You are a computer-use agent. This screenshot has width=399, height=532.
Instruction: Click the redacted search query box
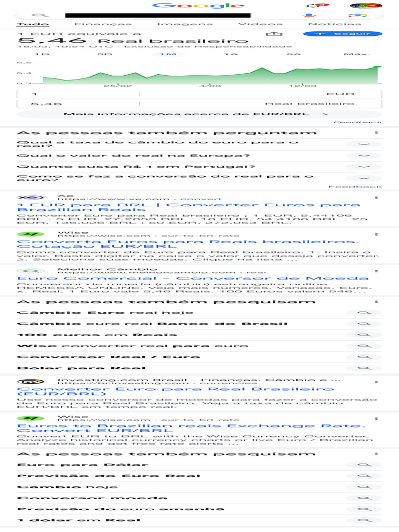(x=158, y=15)
